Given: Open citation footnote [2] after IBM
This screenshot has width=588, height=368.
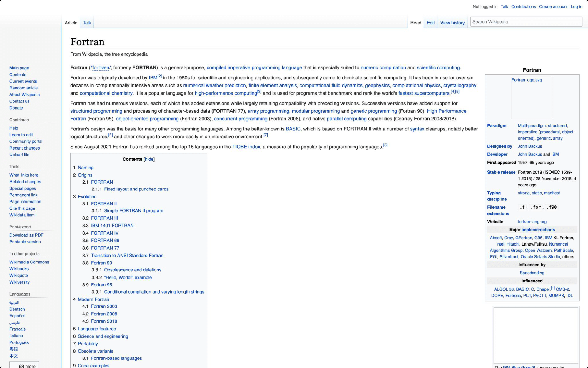Looking at the screenshot, I should (x=160, y=76).
